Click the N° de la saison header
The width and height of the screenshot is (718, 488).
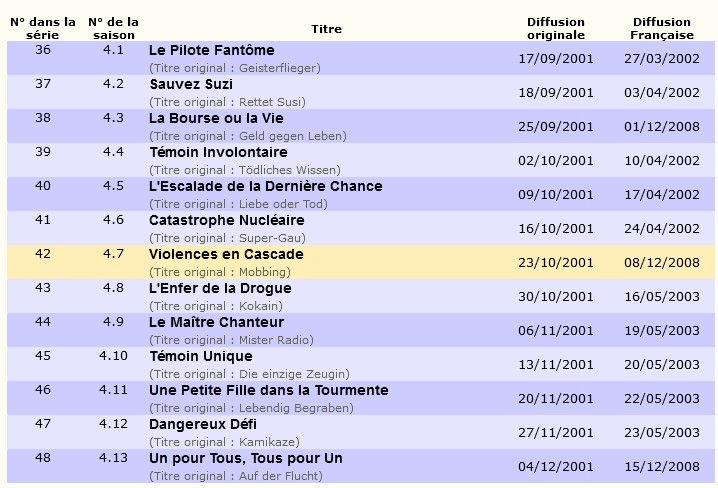click(112, 28)
